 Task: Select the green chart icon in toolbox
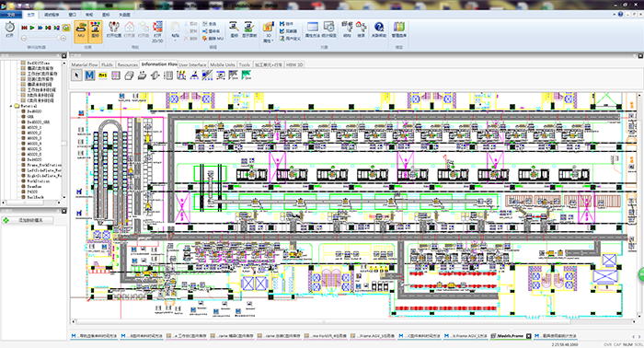(x=247, y=75)
